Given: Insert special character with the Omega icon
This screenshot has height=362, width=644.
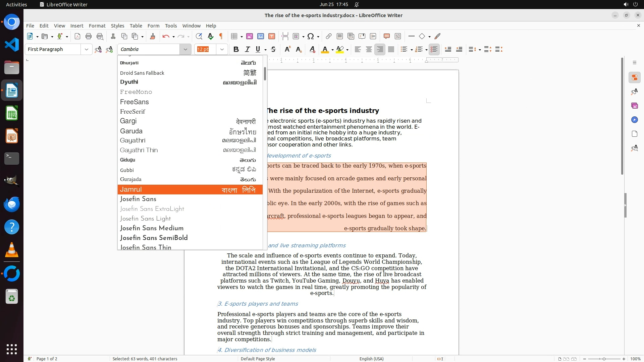Looking at the screenshot, I should click(x=311, y=37).
